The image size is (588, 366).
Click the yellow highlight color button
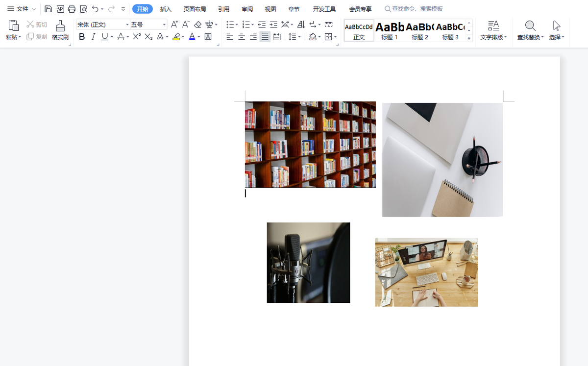click(x=176, y=37)
